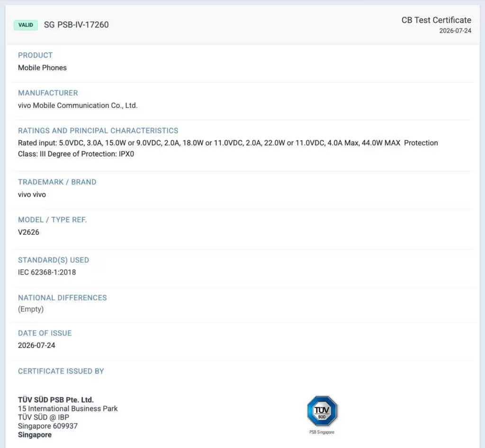Click the TÜV SÜD @ IBP line
485x448 pixels.
43,417
